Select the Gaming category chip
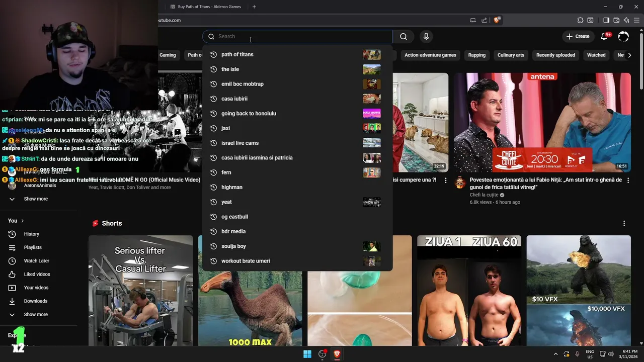The image size is (644, 362). [168, 55]
